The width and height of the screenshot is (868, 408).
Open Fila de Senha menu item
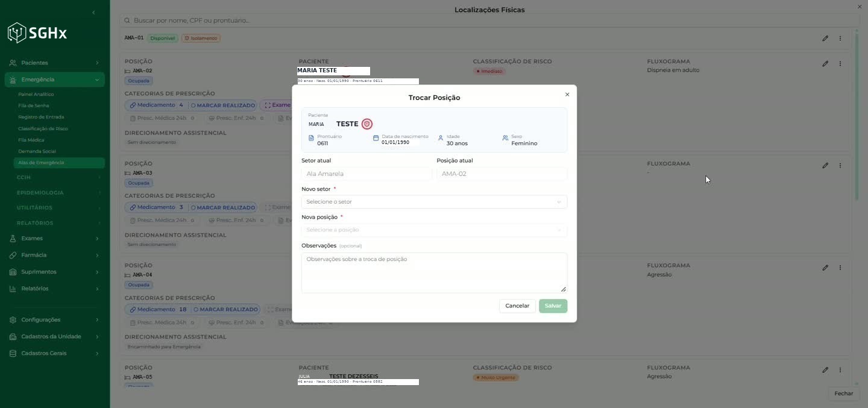pos(34,105)
